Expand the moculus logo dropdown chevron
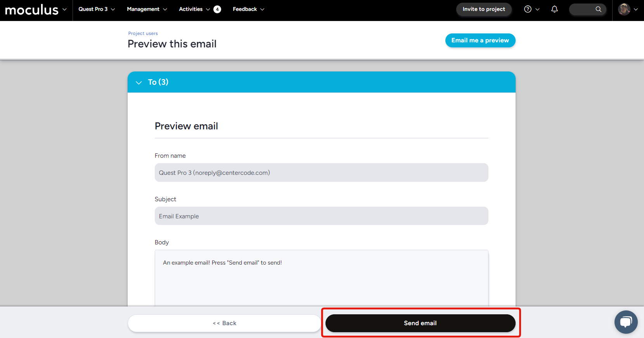Viewport: 644px width, 338px height. click(x=64, y=10)
